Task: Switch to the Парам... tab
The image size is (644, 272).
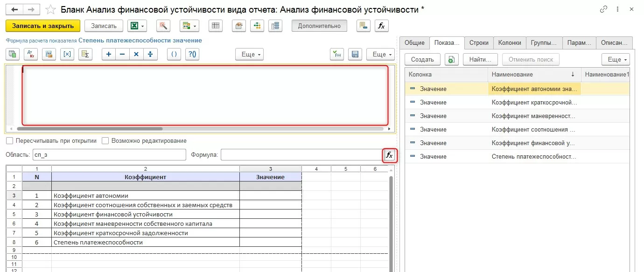Action: click(x=579, y=42)
